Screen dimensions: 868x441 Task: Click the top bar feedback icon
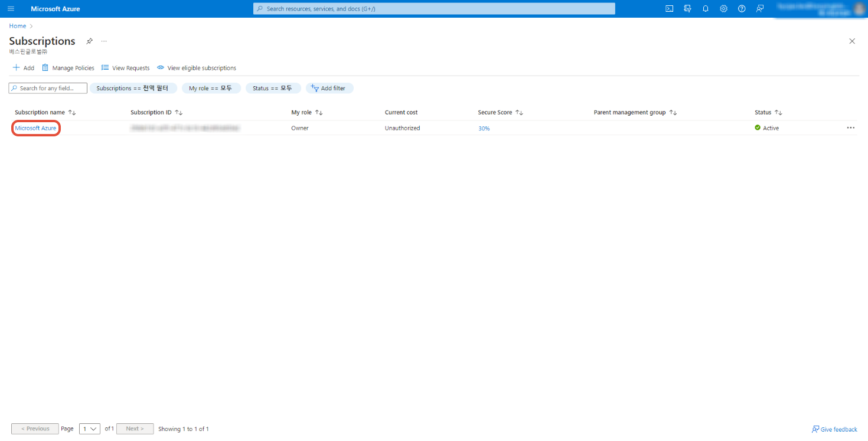click(x=760, y=9)
